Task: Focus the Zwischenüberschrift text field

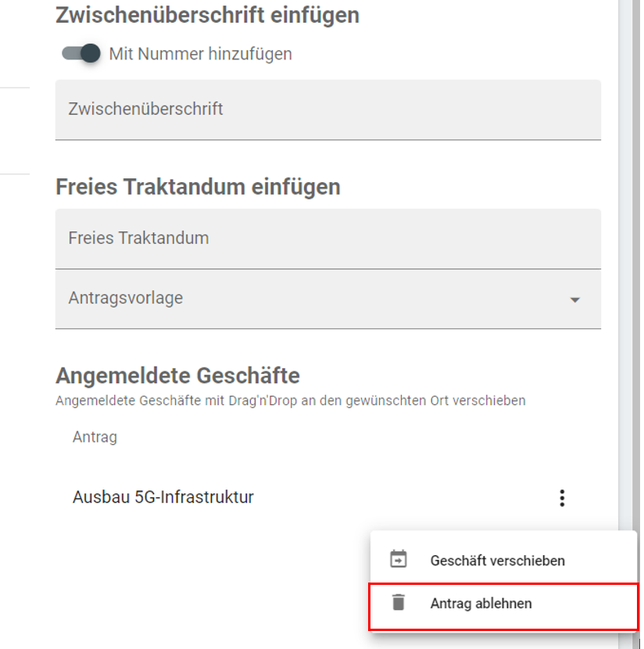Action: click(327, 109)
